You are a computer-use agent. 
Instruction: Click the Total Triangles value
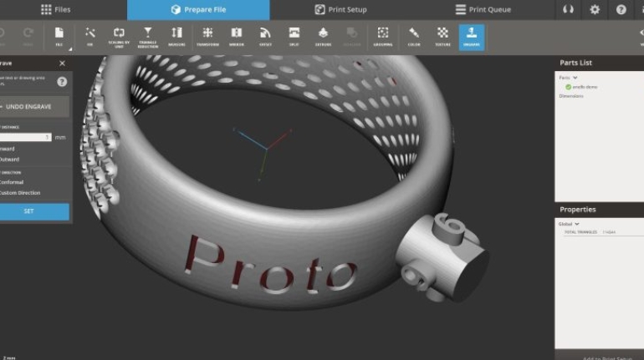609,232
